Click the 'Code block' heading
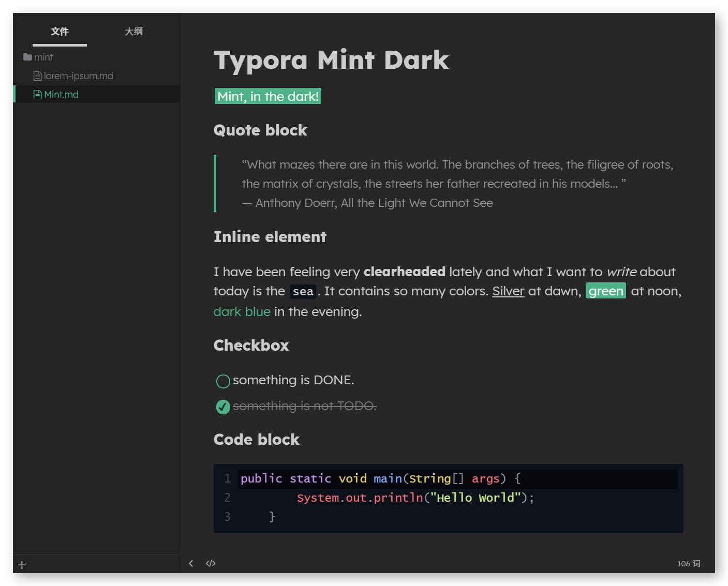 pos(257,440)
